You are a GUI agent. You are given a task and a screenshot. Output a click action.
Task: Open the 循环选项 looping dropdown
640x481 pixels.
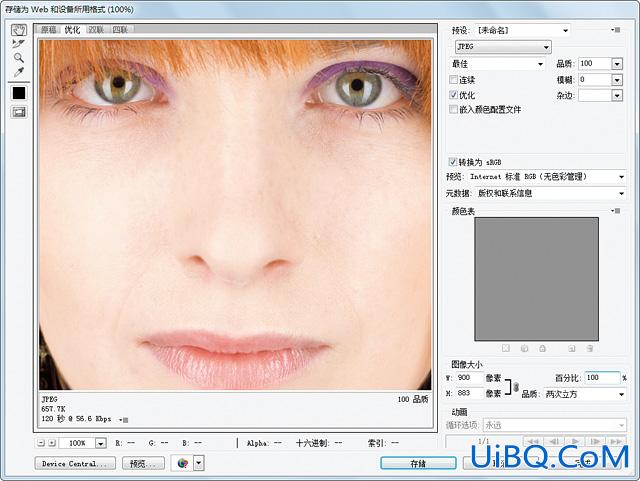555,425
